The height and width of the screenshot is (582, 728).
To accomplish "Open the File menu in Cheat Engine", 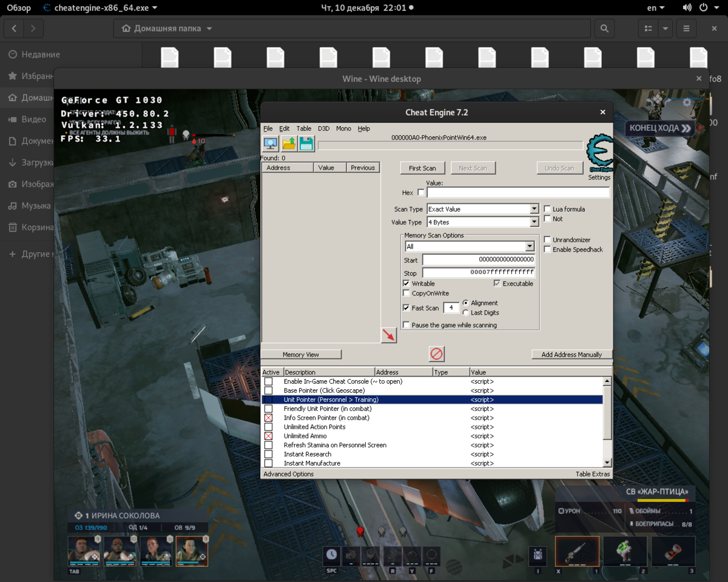I will pyautogui.click(x=268, y=129).
